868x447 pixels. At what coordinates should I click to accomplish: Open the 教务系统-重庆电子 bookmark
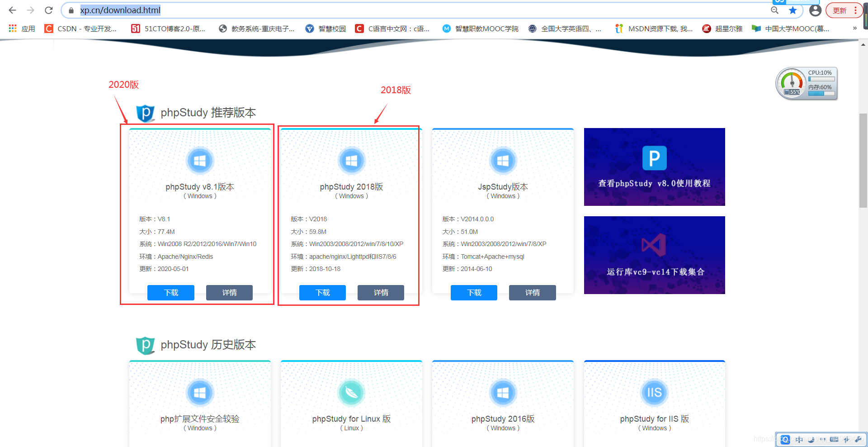[256, 29]
